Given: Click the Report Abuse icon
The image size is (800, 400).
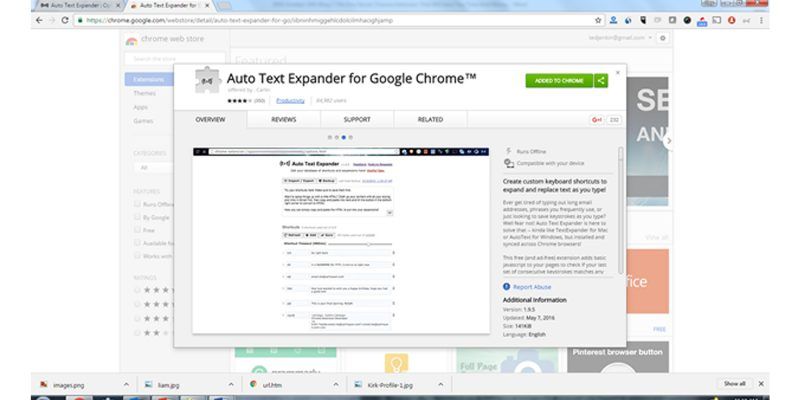Looking at the screenshot, I should [x=507, y=287].
